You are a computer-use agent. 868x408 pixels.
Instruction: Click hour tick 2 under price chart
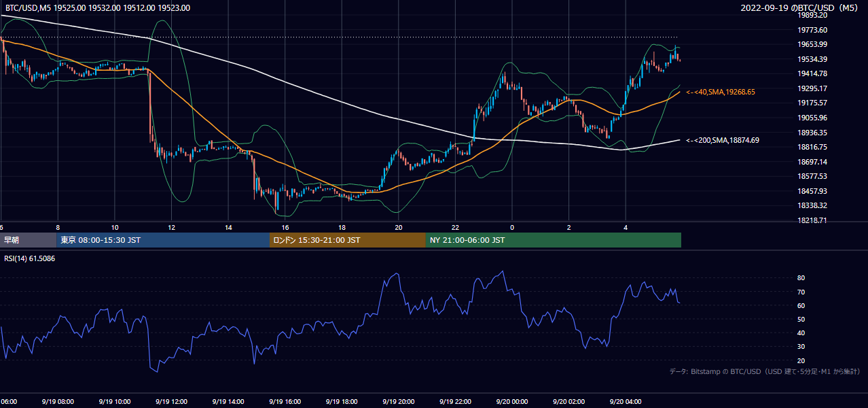point(569,227)
